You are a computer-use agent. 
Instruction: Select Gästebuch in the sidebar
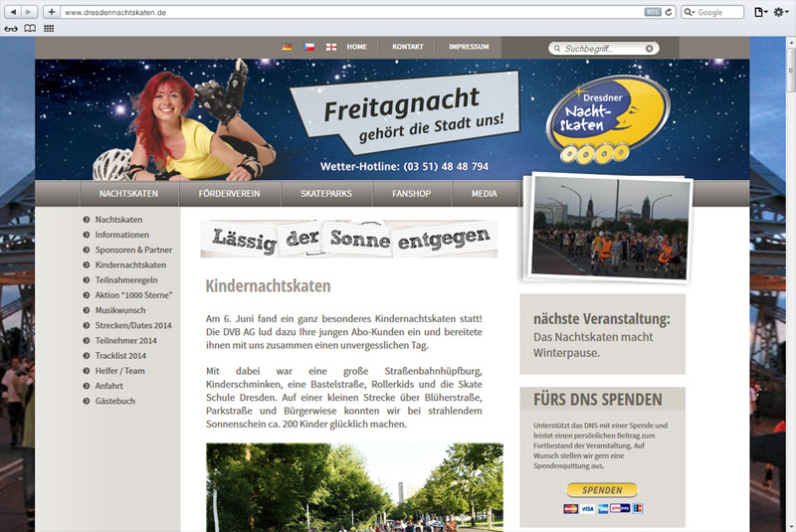(115, 401)
